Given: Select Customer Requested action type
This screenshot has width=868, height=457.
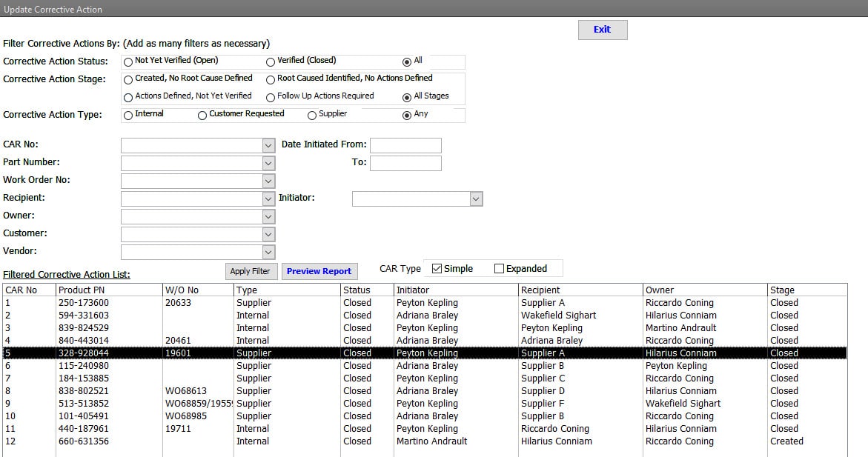Looking at the screenshot, I should click(x=202, y=115).
